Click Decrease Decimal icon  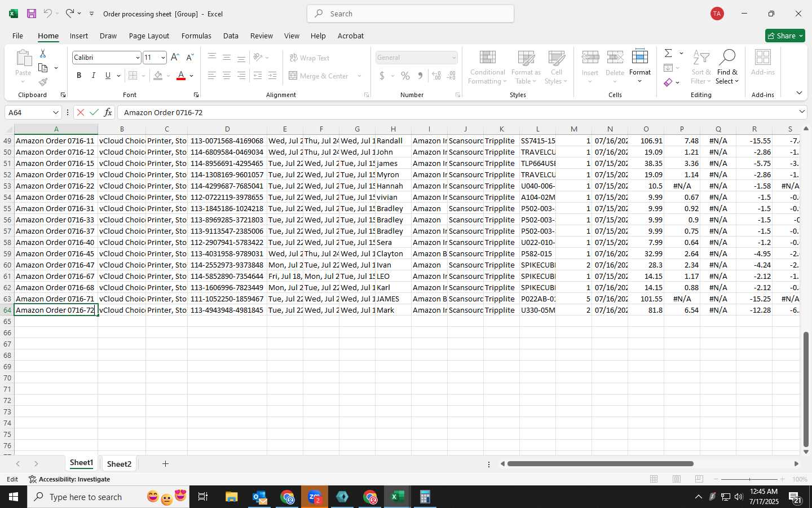click(x=451, y=76)
